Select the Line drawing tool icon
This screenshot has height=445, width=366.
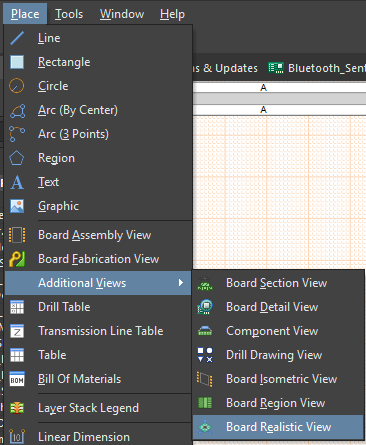point(17,38)
